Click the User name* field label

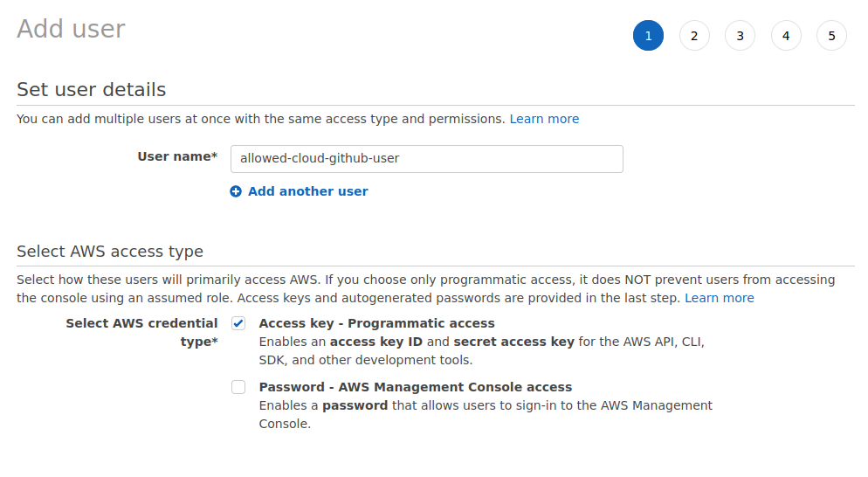(177, 157)
